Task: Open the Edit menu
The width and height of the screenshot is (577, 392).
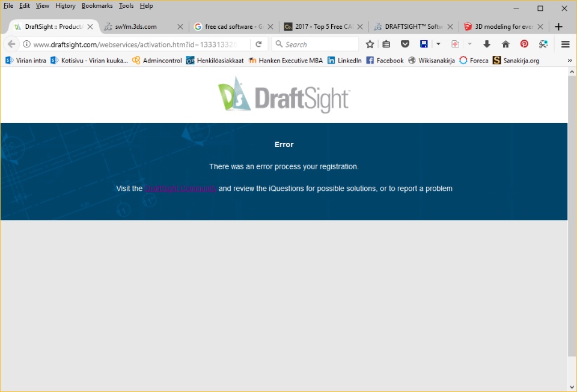Action: tap(24, 6)
